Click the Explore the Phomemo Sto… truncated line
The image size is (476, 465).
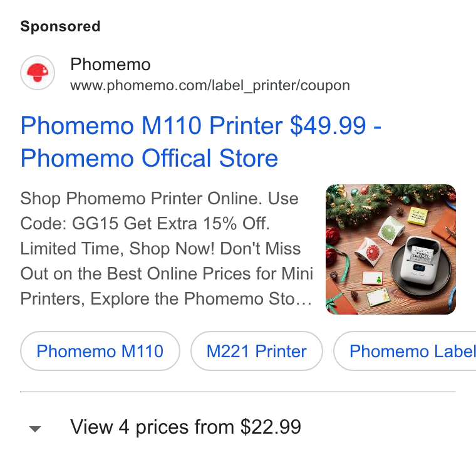point(201,298)
